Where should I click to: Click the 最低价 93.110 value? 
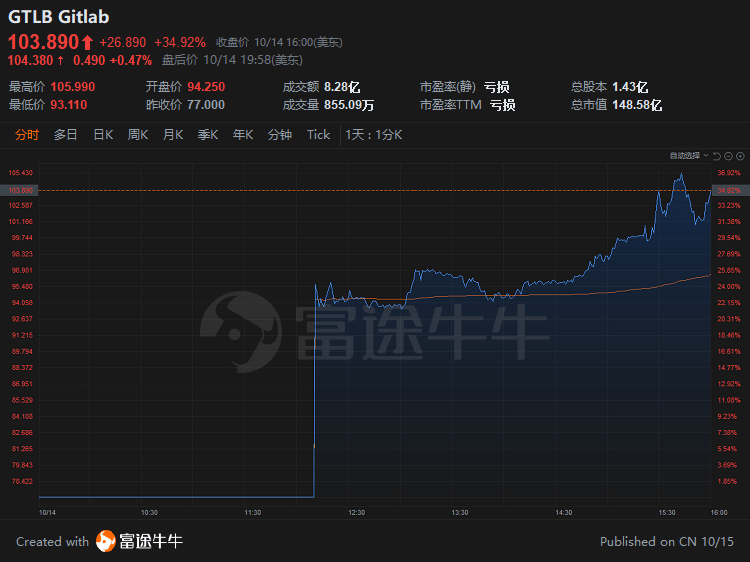pos(69,105)
